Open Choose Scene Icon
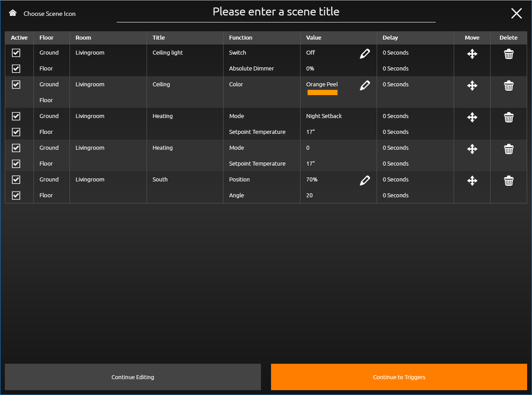532x395 pixels. tap(49, 14)
